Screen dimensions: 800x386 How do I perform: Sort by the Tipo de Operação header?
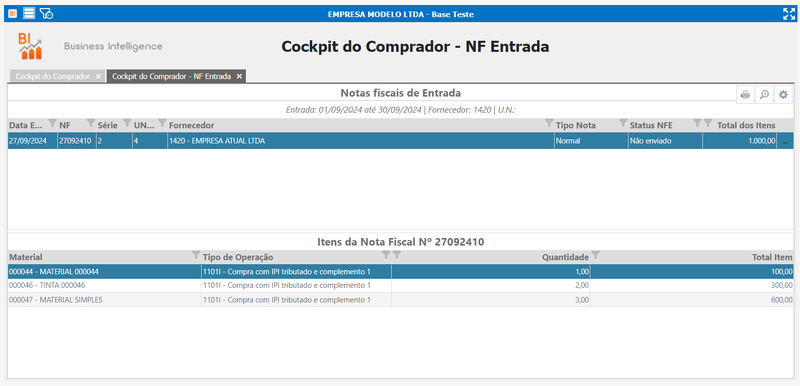coord(238,258)
